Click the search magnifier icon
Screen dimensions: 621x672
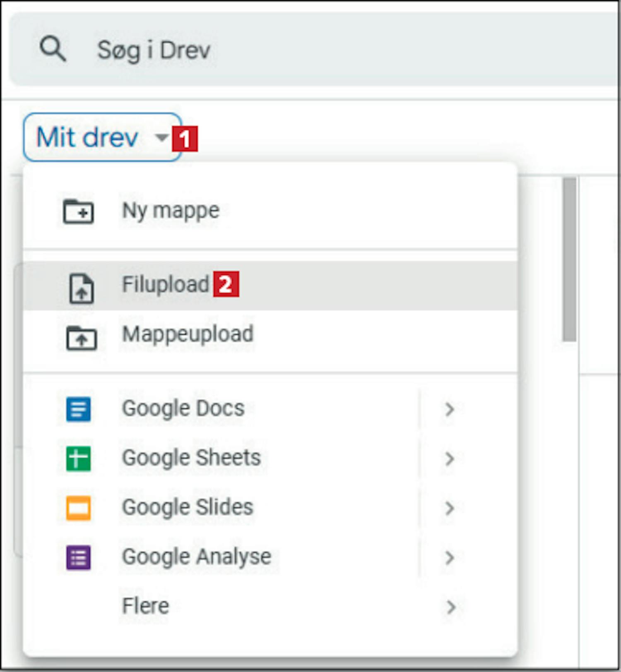coord(53,49)
